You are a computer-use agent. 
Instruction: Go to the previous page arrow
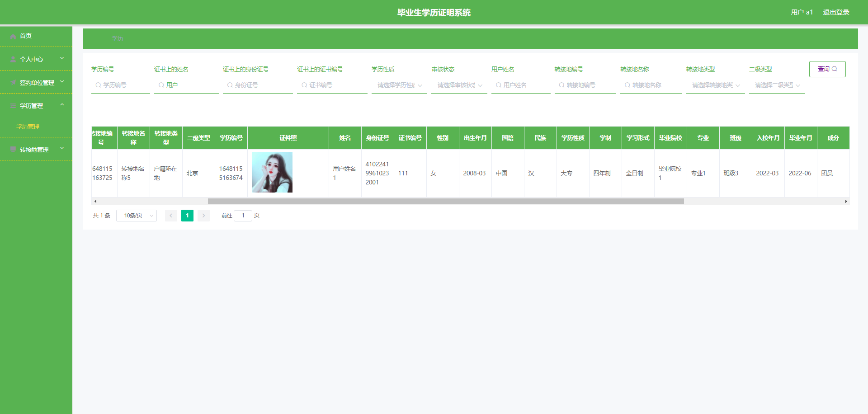tap(171, 216)
